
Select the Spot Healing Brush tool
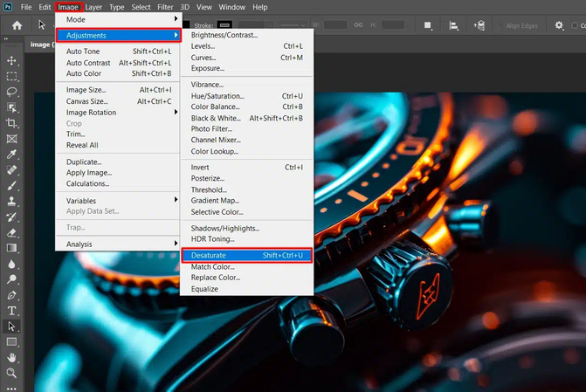coord(11,170)
